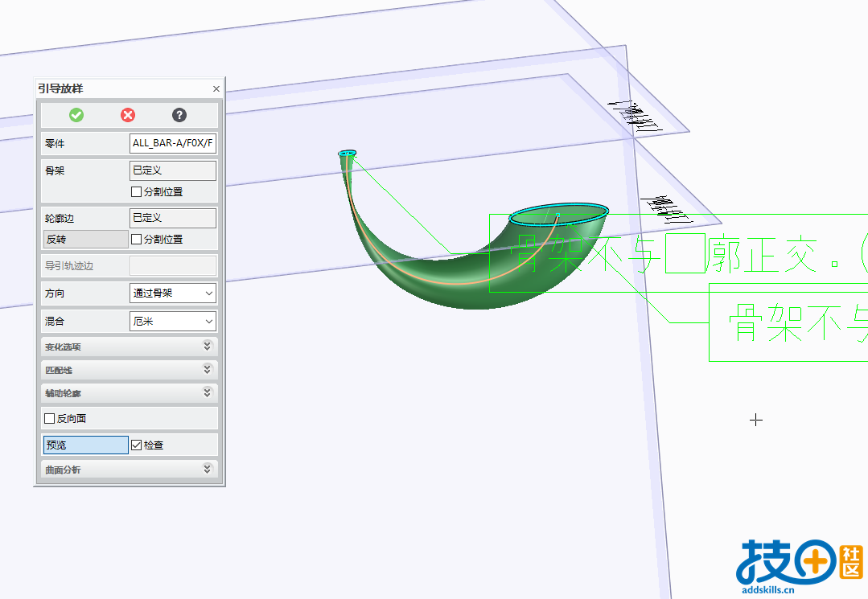The image size is (868, 599).
Task: Uncheck the 检查 checkbox
Action: point(136,445)
